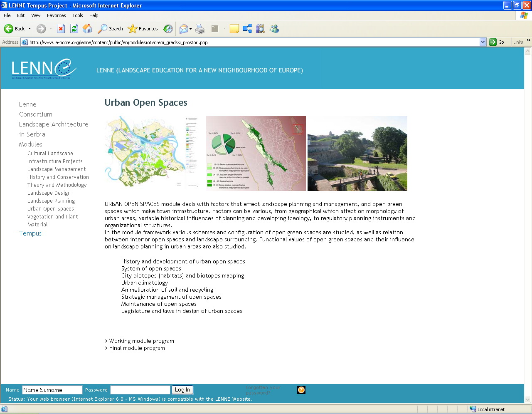Open the Theory and Methodology module
This screenshot has height=414, width=532.
[x=57, y=185]
